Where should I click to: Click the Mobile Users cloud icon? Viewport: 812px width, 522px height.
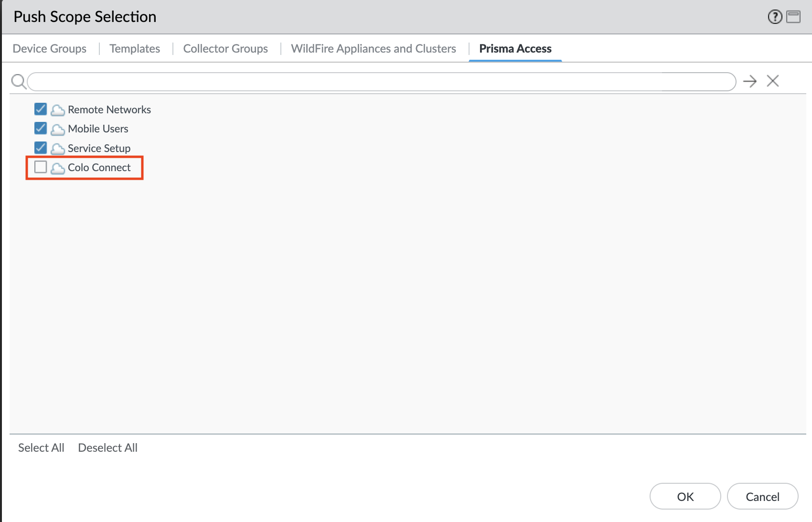[58, 130]
